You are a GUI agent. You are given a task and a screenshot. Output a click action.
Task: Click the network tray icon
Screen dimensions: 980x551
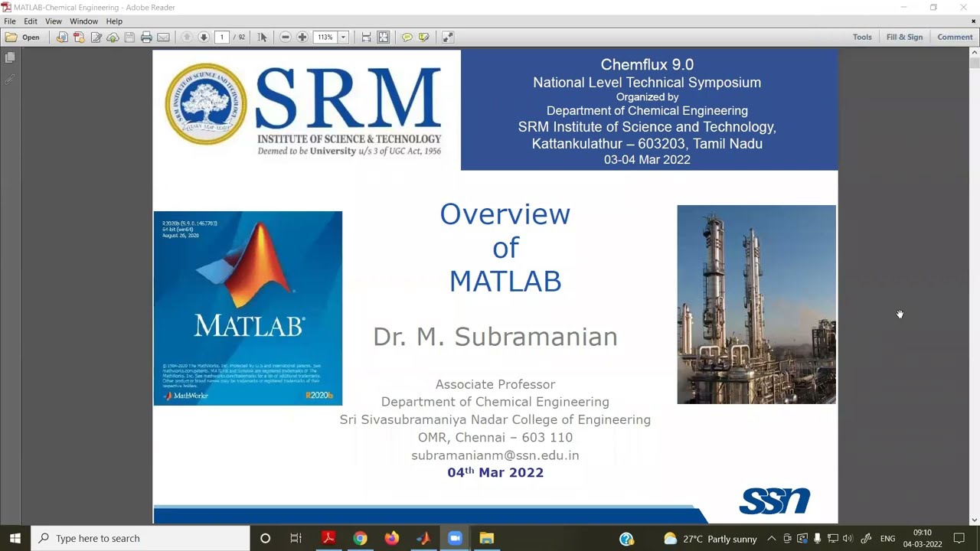(x=833, y=538)
